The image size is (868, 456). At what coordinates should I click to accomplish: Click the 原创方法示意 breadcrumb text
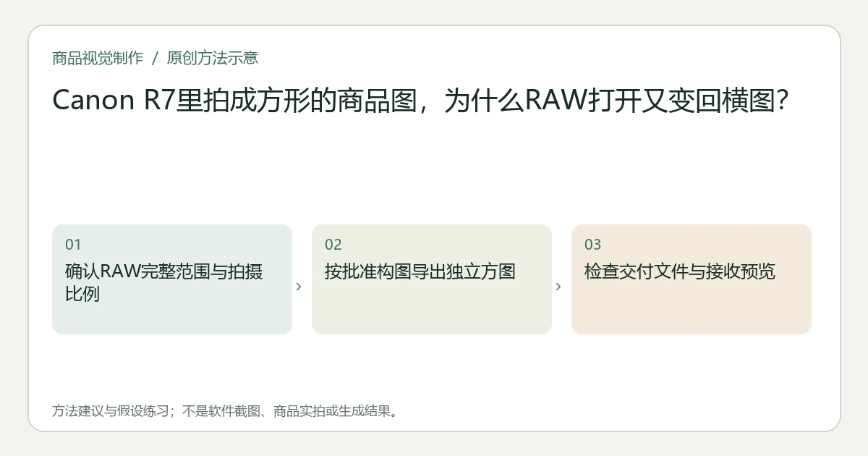click(x=212, y=58)
